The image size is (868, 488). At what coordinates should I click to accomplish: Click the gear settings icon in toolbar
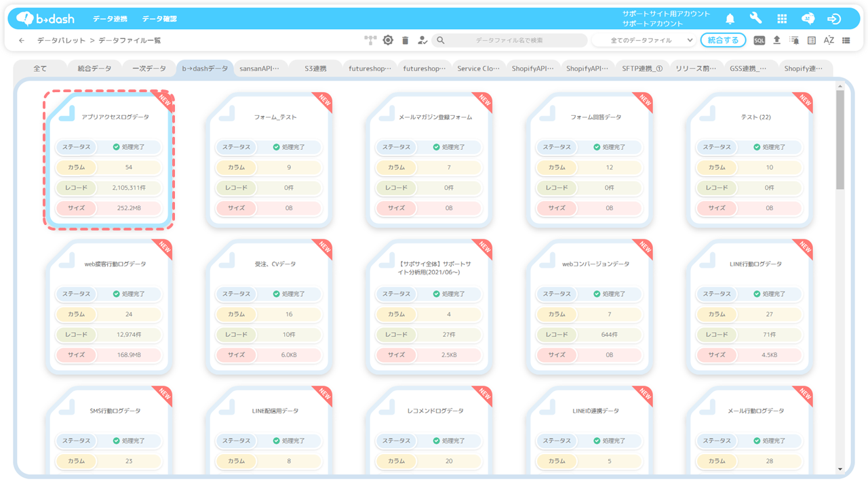pos(388,40)
